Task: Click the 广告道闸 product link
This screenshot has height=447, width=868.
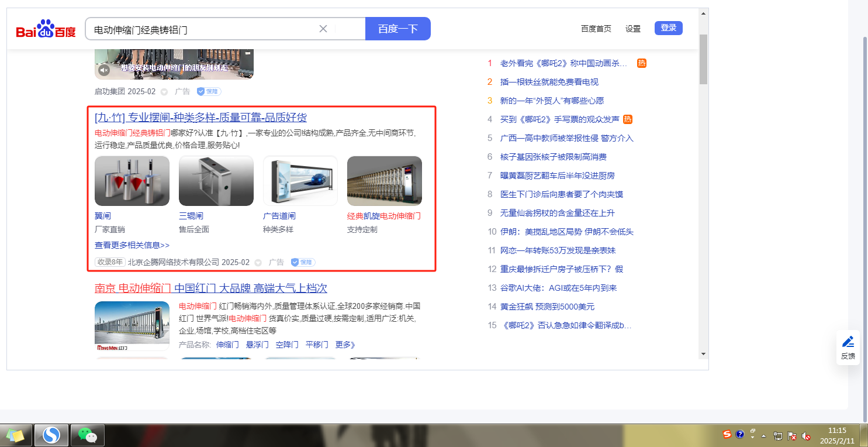Action: [279, 216]
